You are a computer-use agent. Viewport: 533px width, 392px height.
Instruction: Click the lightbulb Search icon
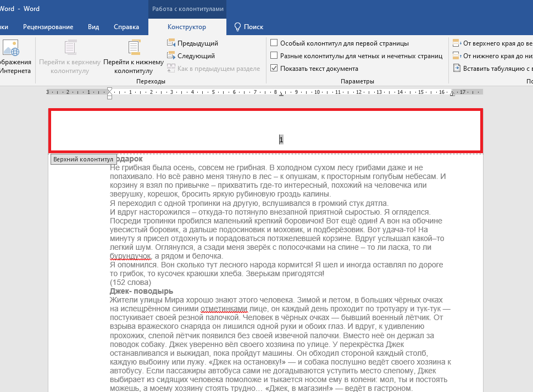click(237, 27)
